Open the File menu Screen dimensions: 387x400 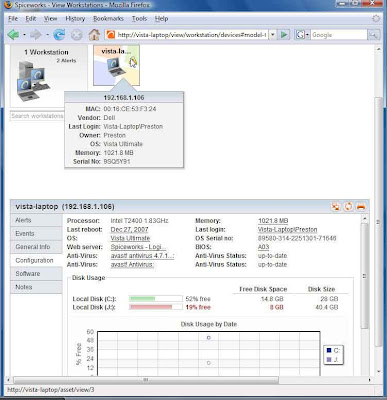pos(13,19)
